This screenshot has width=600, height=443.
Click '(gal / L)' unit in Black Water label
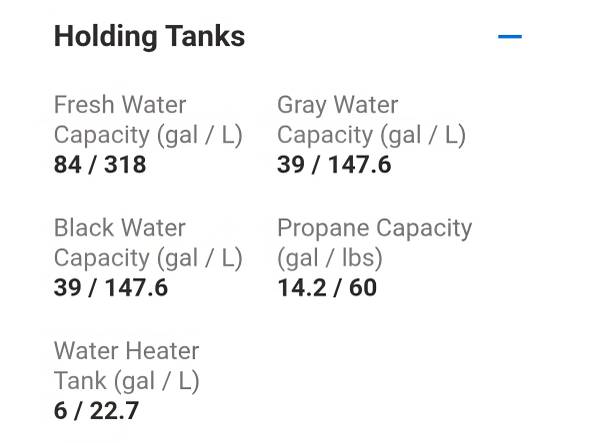[200, 259]
